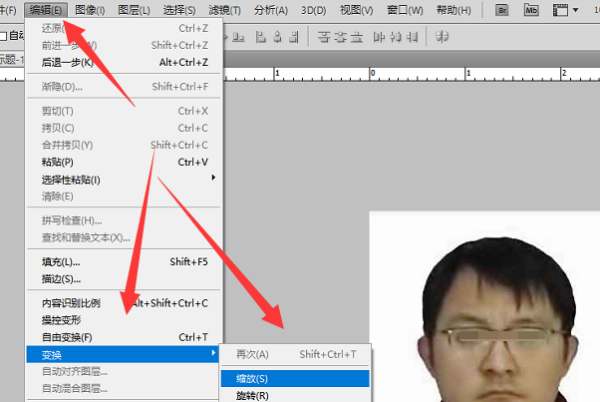Click the Distribute Right Edges icon

pyautogui.click(x=412, y=37)
